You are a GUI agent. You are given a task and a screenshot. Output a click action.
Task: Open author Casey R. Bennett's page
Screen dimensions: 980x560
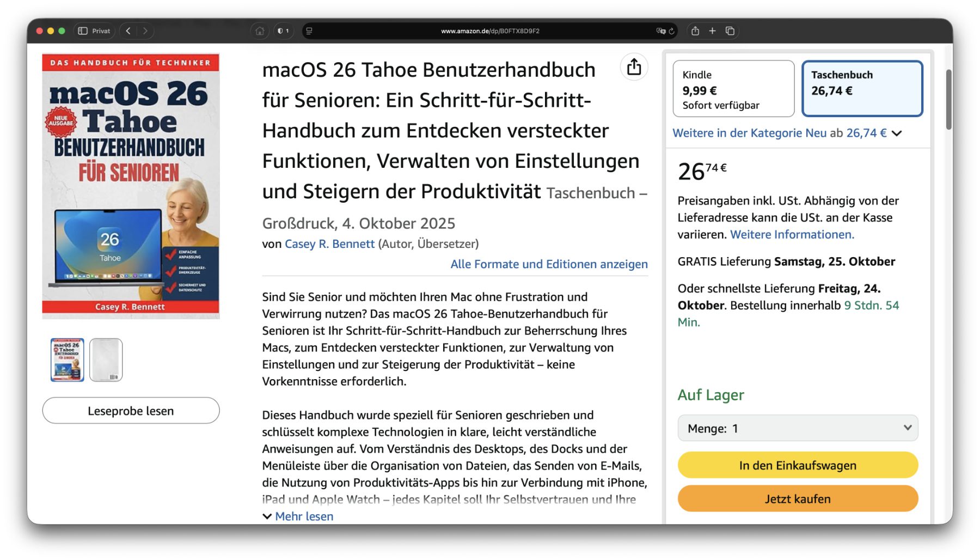(x=329, y=244)
